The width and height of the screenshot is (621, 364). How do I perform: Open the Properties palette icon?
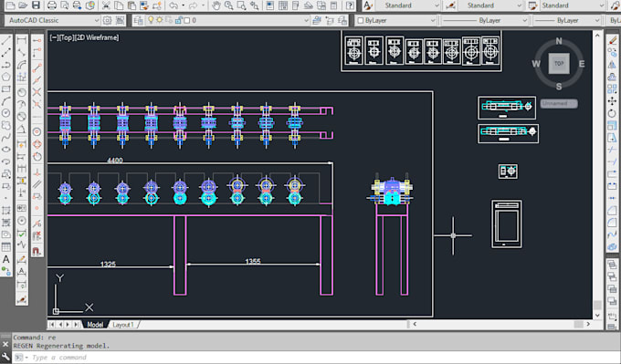[269, 5]
